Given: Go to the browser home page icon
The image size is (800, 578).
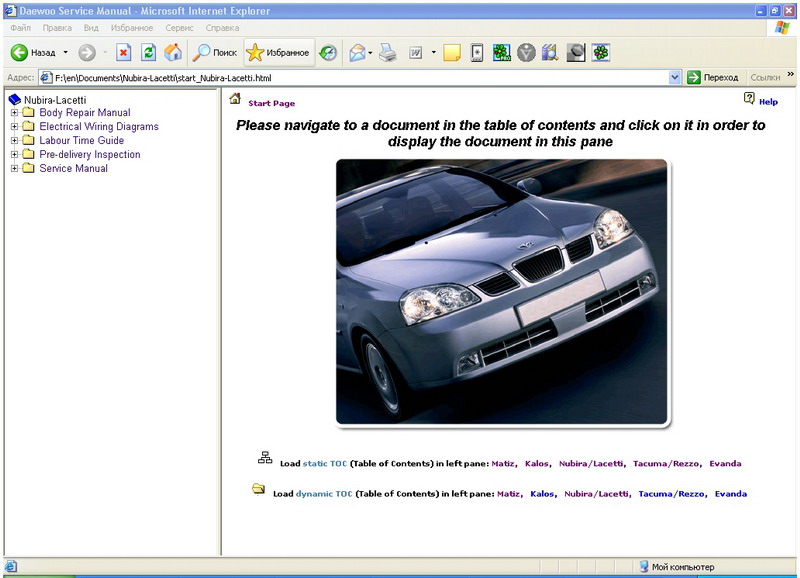Looking at the screenshot, I should [x=173, y=53].
